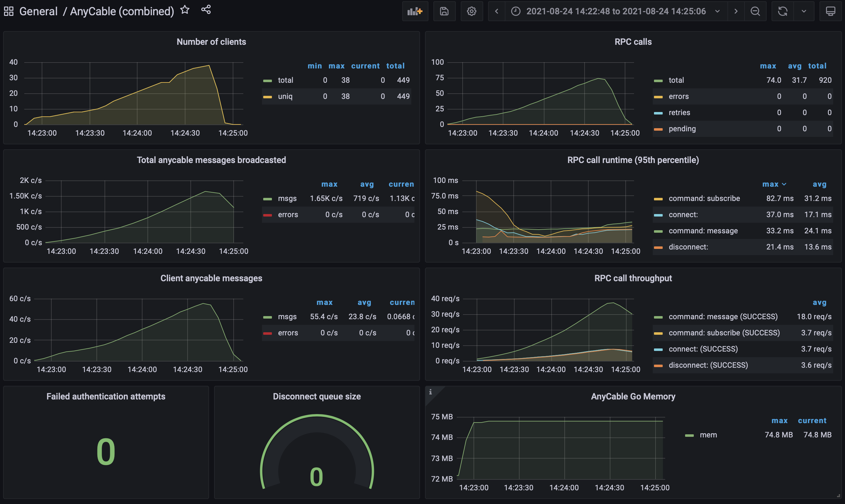The image size is (845, 504).
Task: Open the time range picker dropdown
Action: point(717,11)
